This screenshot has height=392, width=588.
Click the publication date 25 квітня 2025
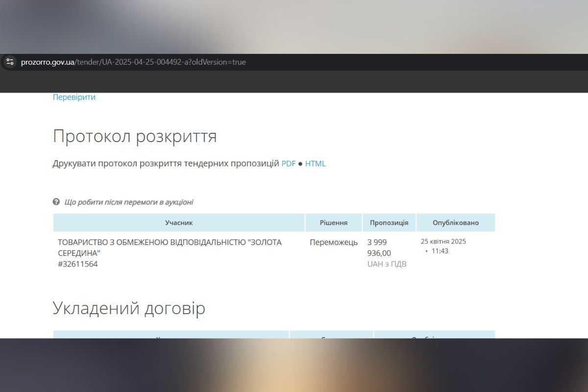point(444,241)
